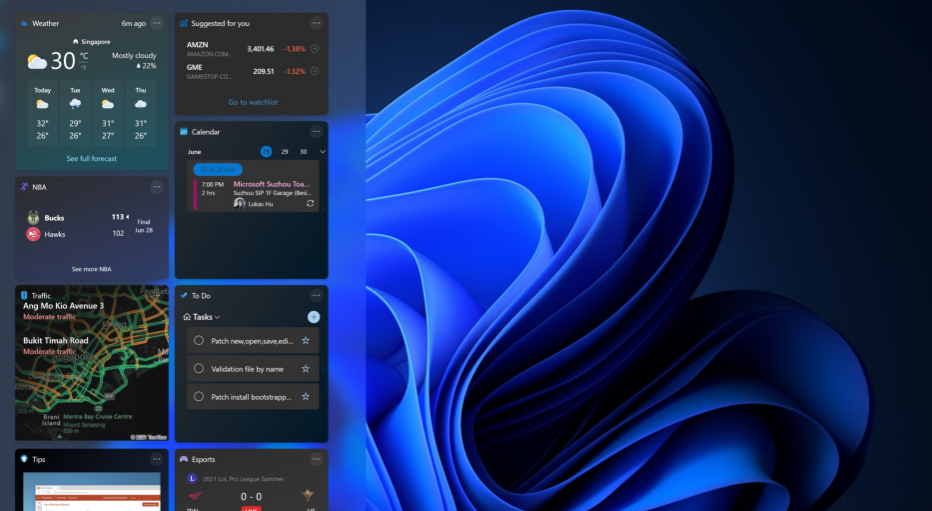Click the Weather widget cloud icon
This screenshot has width=932, height=511.
[24, 23]
